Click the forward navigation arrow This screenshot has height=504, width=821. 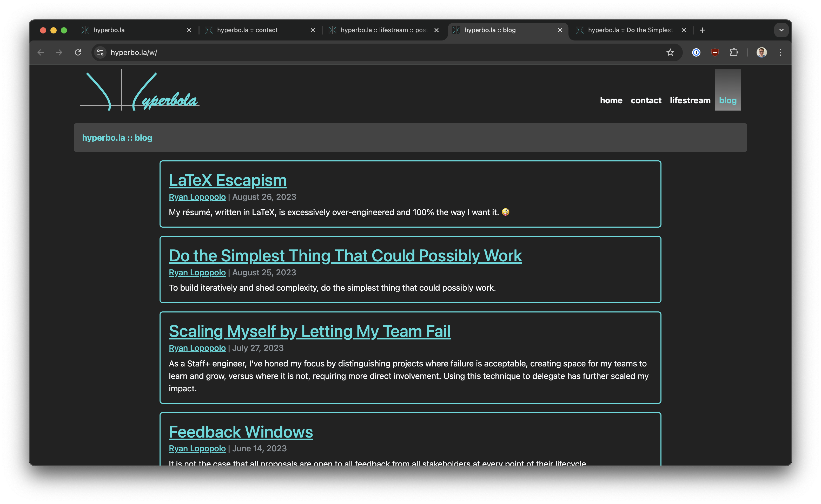tap(59, 52)
